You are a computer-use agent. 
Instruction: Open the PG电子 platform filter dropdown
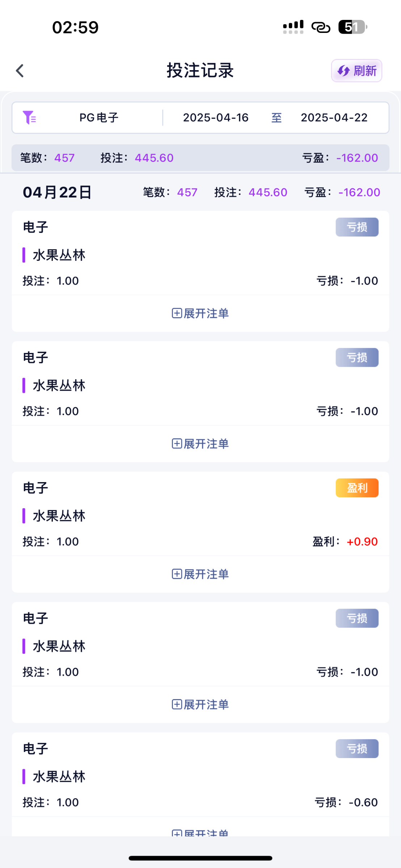(x=99, y=118)
